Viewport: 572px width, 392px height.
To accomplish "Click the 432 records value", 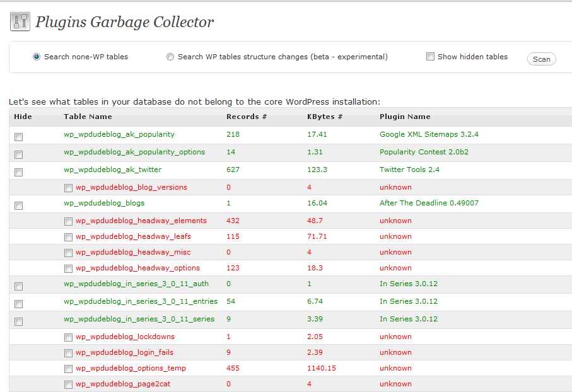I will 233,221.
